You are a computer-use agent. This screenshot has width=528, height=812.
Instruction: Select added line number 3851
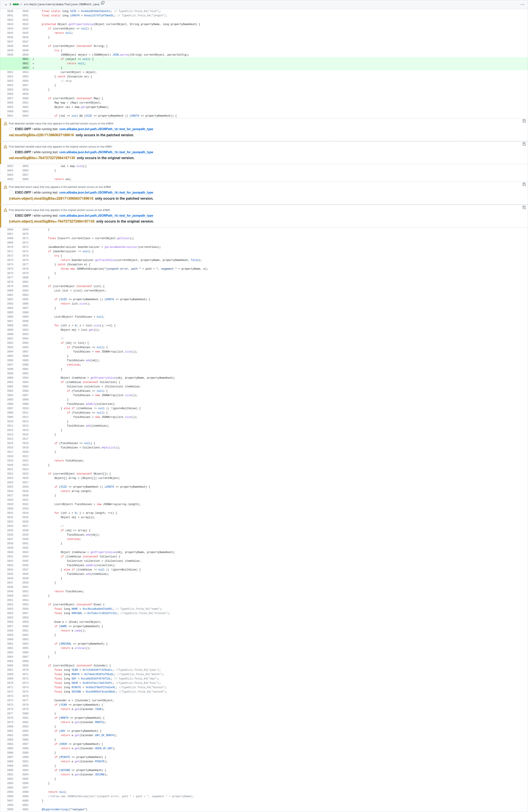pyautogui.click(x=25, y=59)
